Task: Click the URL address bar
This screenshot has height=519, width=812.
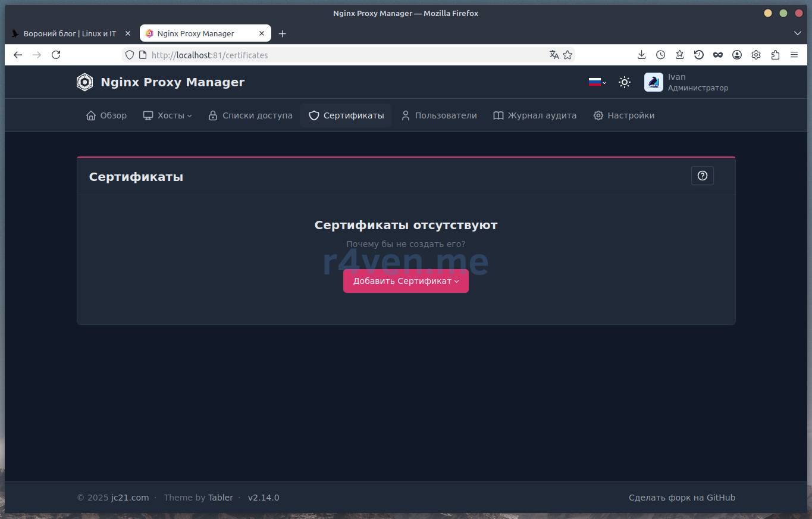Action: (345, 55)
